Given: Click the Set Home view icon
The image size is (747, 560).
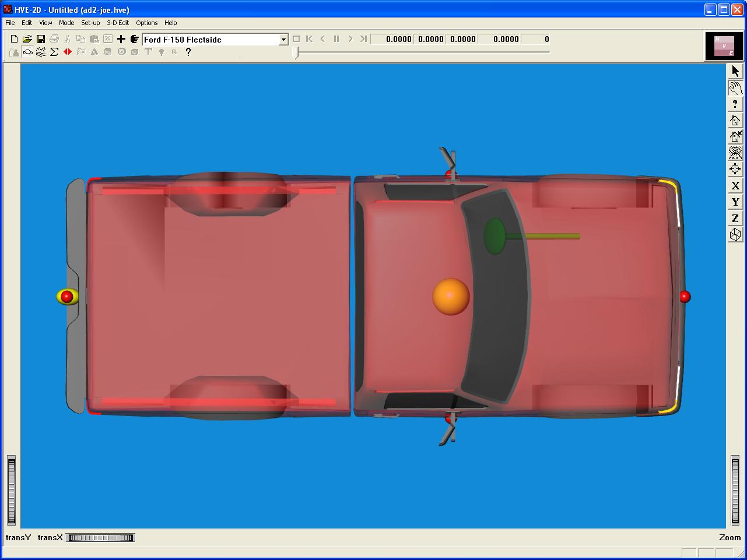Looking at the screenshot, I should 735,136.
